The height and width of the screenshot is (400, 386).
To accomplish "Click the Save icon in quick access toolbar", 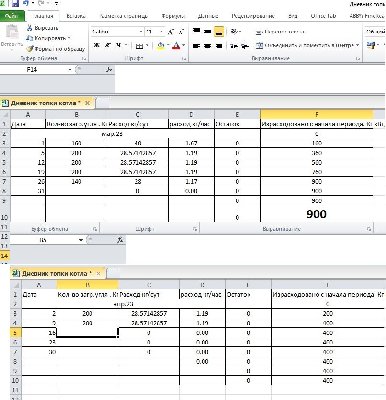I will click(15, 4).
